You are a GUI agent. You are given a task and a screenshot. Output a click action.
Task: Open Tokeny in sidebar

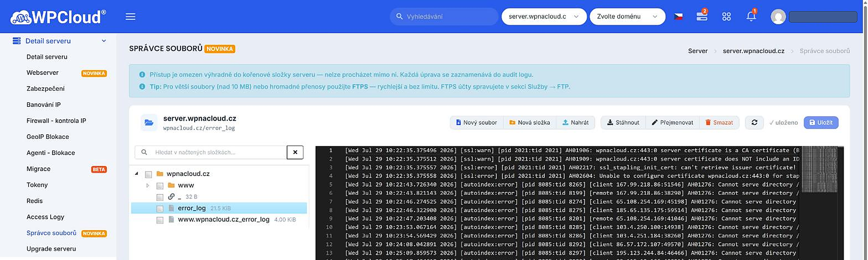point(37,185)
